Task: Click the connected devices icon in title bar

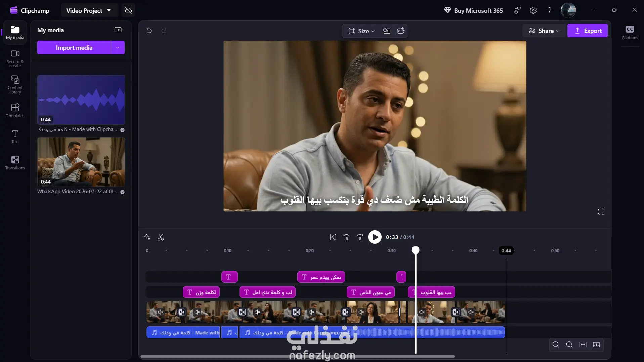Action: coord(517,10)
